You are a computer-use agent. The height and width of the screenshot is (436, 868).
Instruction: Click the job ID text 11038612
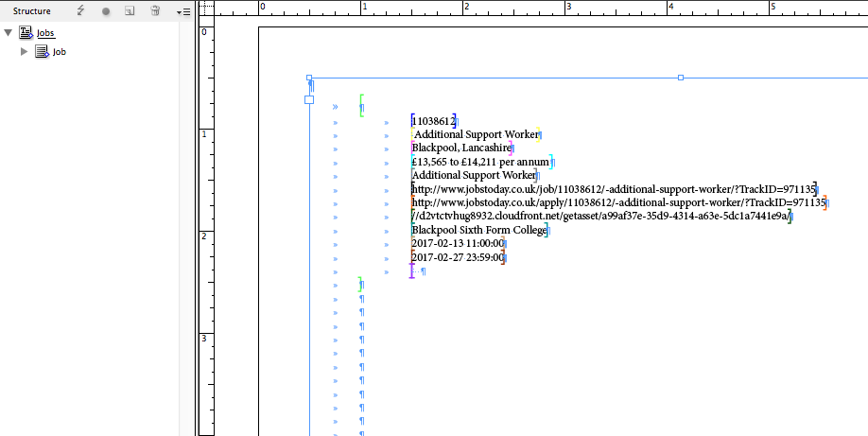(x=433, y=121)
